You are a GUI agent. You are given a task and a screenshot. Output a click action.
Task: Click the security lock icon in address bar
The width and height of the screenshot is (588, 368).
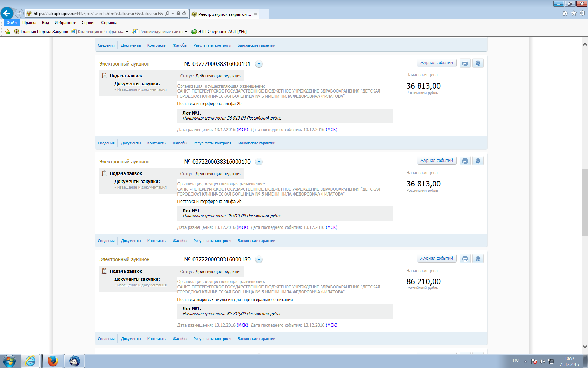(178, 14)
